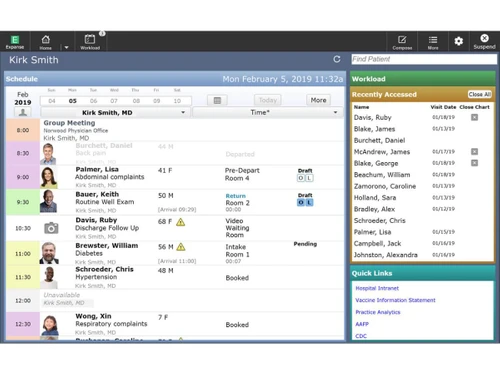Click the More button in schedule
This screenshot has width=500, height=375.
click(318, 100)
